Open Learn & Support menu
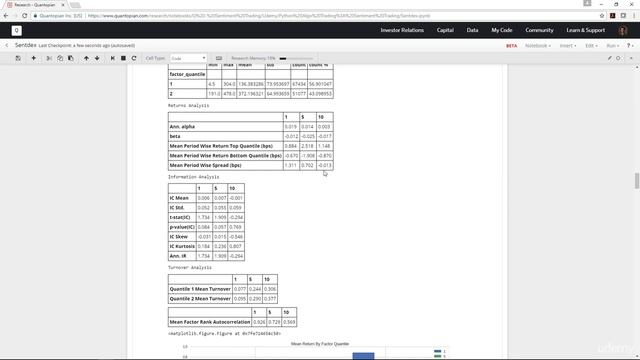The image size is (640, 360). point(585,31)
